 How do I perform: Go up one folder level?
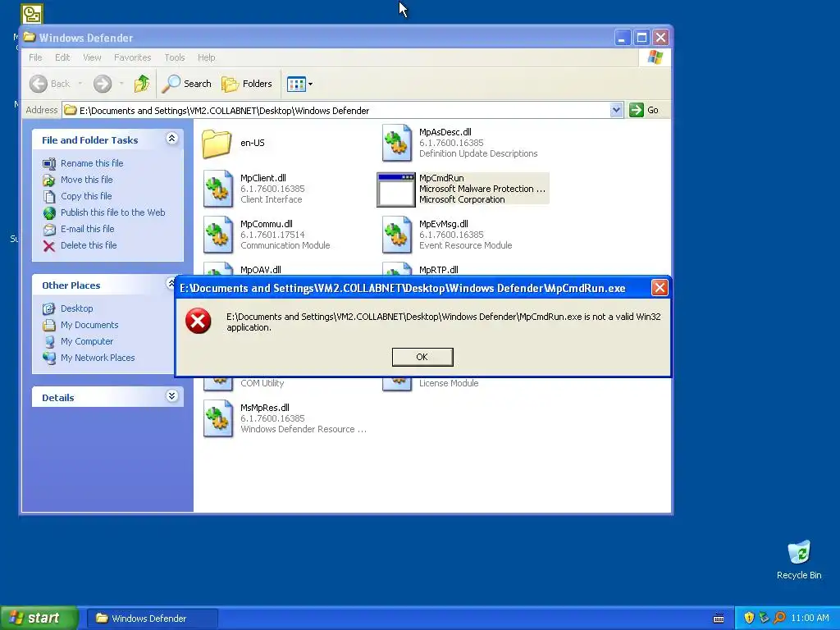(x=141, y=84)
